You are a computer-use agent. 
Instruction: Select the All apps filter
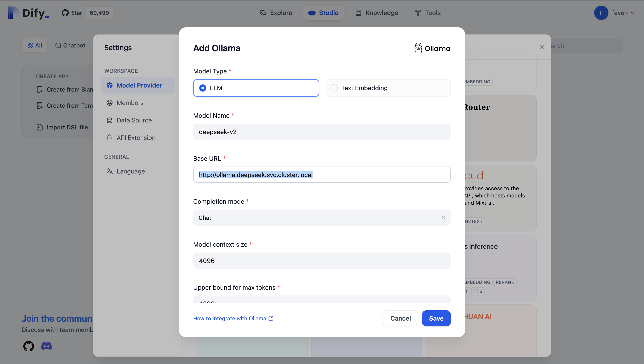coord(34,45)
